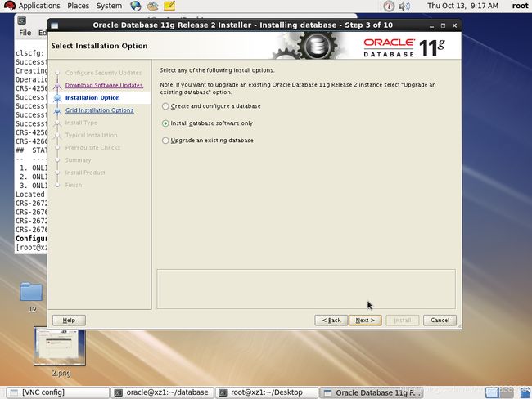Go to Download Software Updates step

click(x=104, y=85)
